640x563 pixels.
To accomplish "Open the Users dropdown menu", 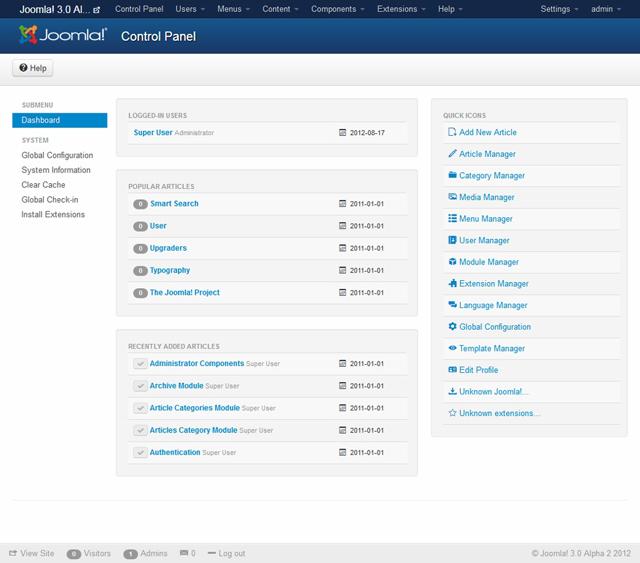I will click(x=190, y=9).
